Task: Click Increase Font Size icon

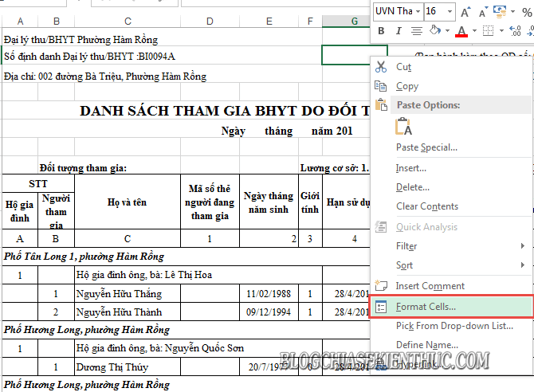Action: 465,12
